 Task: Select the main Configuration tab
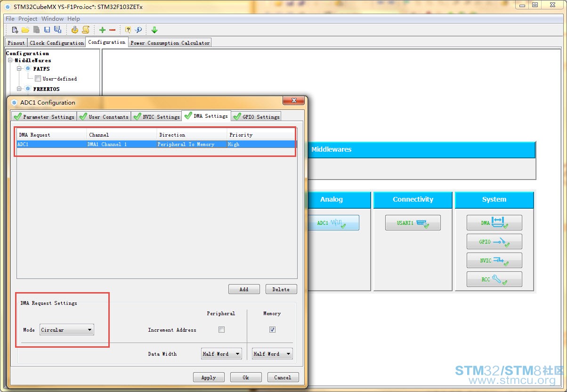click(107, 42)
